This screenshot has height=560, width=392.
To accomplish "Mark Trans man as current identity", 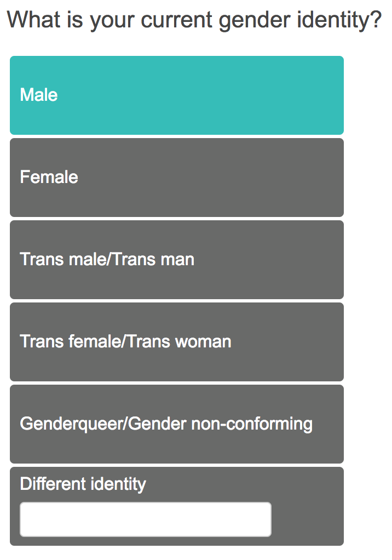I will tap(176, 260).
